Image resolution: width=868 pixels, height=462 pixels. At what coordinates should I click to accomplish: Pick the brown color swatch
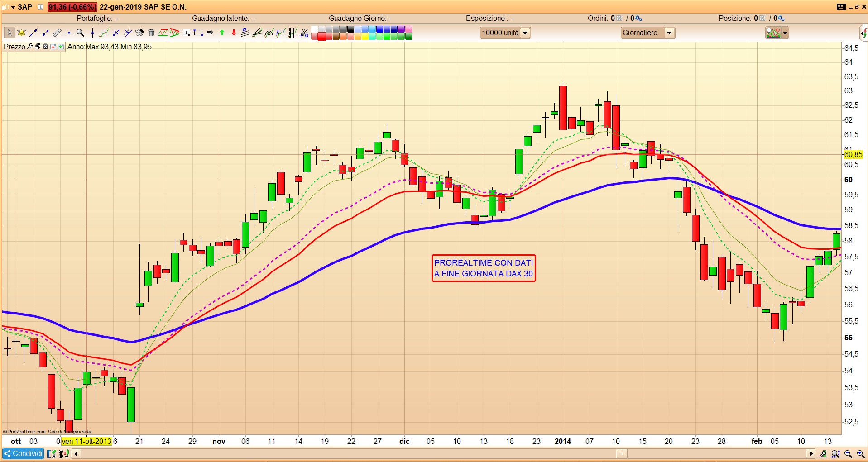tap(336, 37)
